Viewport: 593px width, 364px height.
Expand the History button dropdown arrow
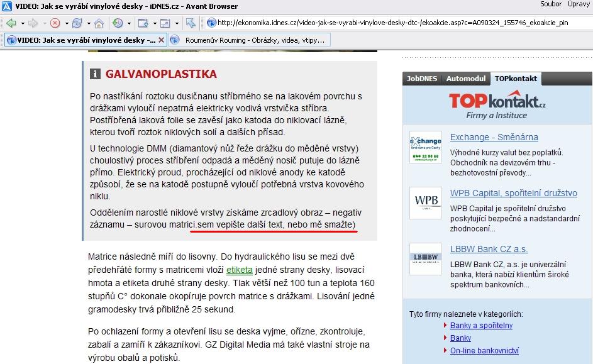(x=129, y=23)
